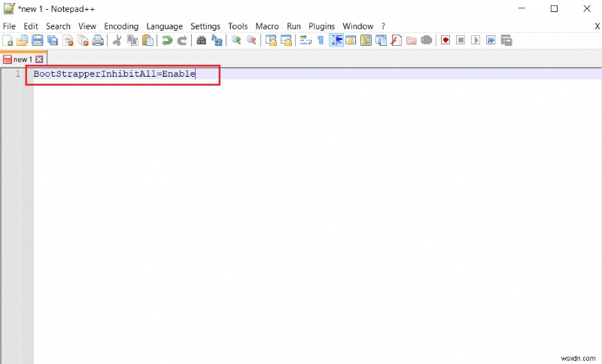Zoom in using magnifier icon
The width and height of the screenshot is (602, 364).
236,41
